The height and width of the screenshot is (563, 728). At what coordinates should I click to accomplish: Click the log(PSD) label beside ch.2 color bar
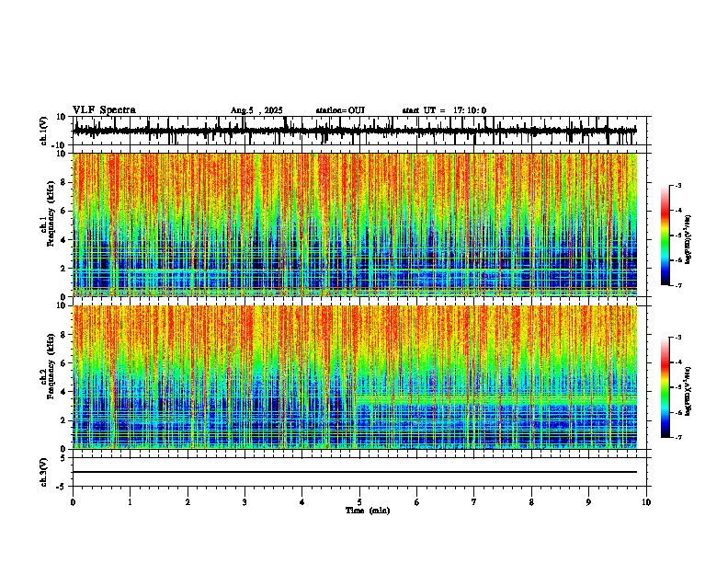coord(688,391)
